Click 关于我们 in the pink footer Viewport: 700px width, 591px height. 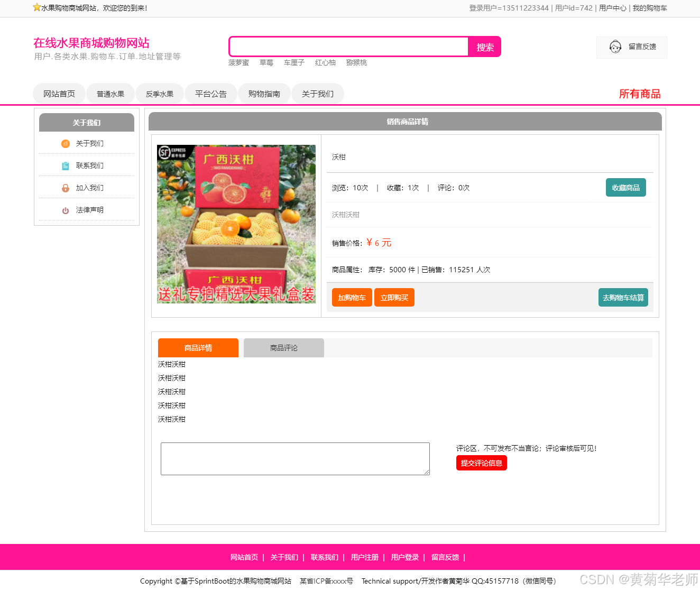[x=284, y=557]
